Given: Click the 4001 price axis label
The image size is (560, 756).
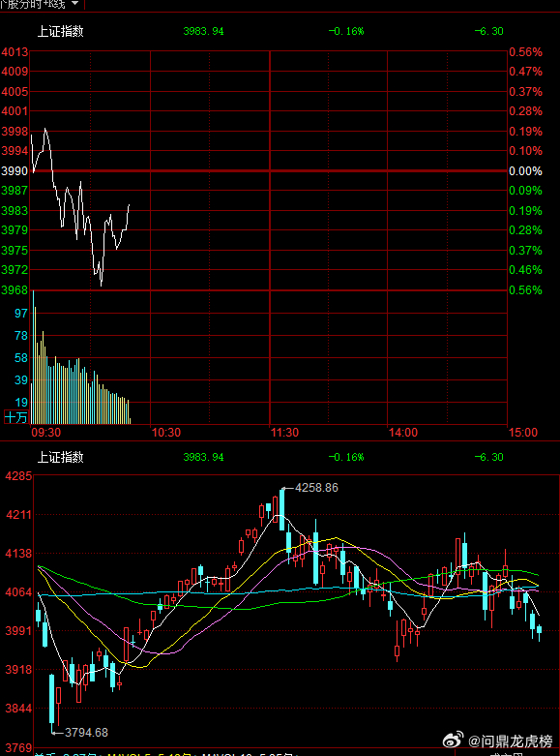Looking at the screenshot, I should point(15,111).
